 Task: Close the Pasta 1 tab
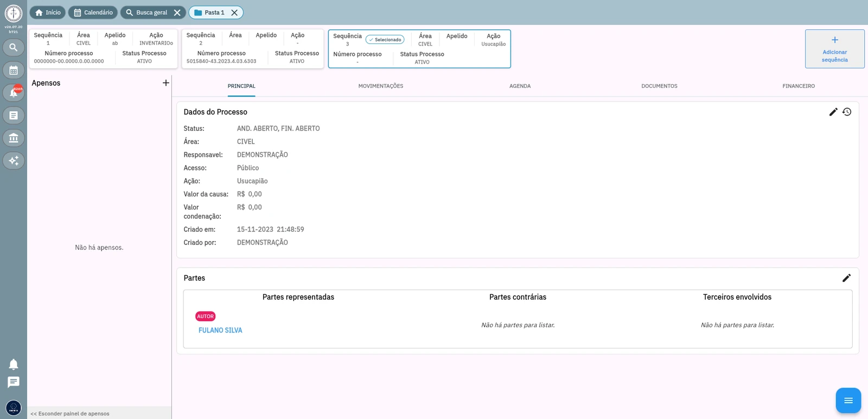234,12
